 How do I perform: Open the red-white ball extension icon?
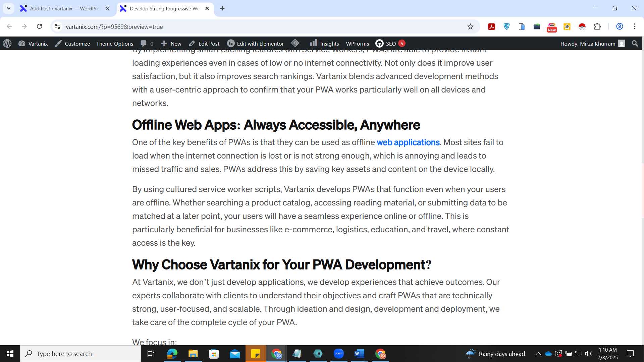pos(582,26)
